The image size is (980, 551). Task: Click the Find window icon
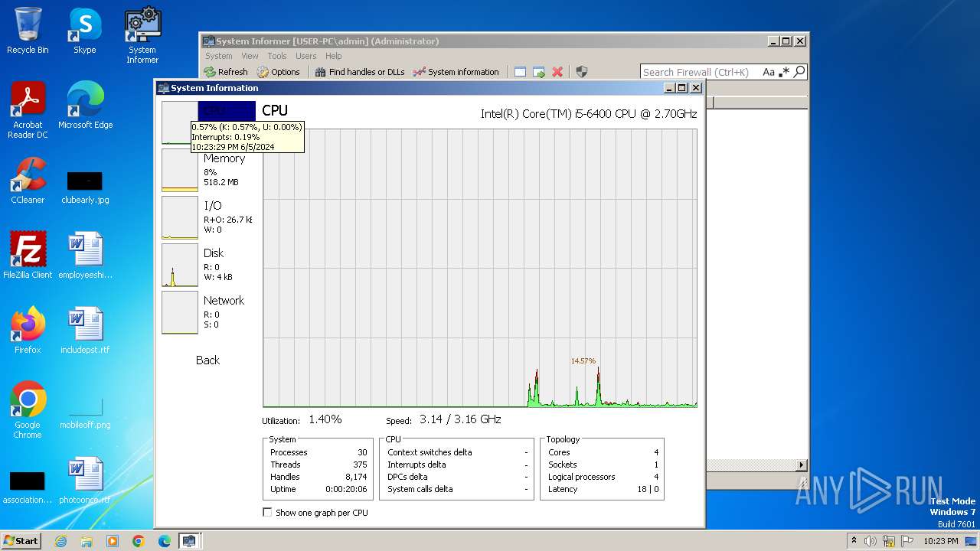tap(520, 72)
